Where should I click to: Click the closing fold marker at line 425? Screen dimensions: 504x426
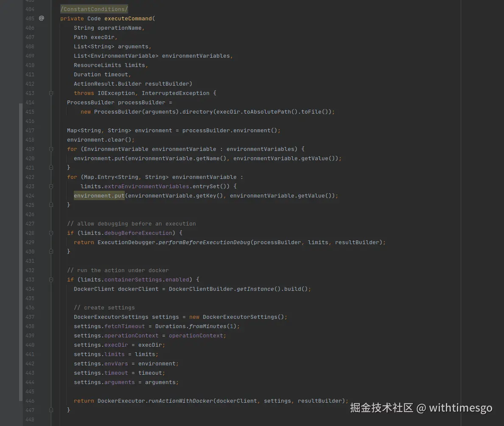(51, 205)
